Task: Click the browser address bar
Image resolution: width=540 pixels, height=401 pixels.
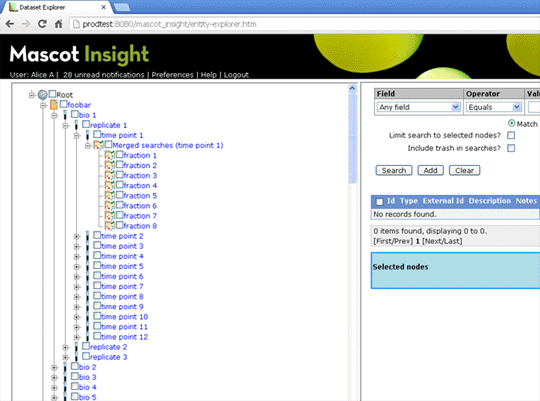Action: pos(303,24)
